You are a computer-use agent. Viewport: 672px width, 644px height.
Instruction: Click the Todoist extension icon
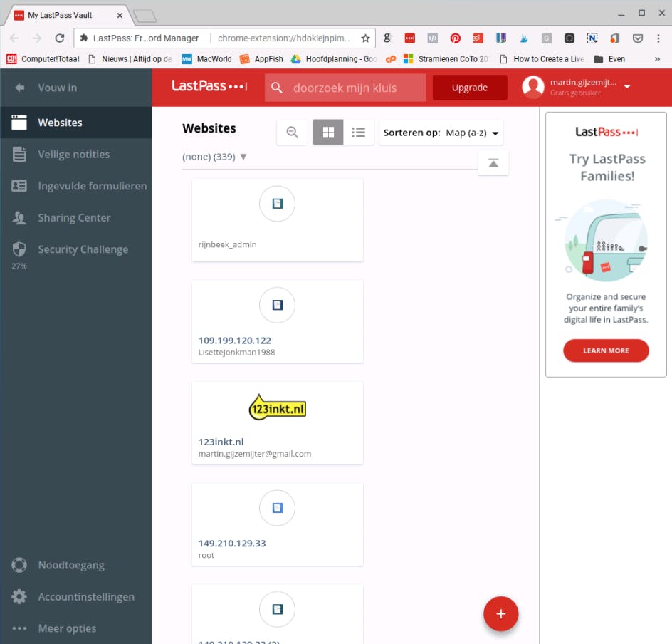(x=478, y=38)
